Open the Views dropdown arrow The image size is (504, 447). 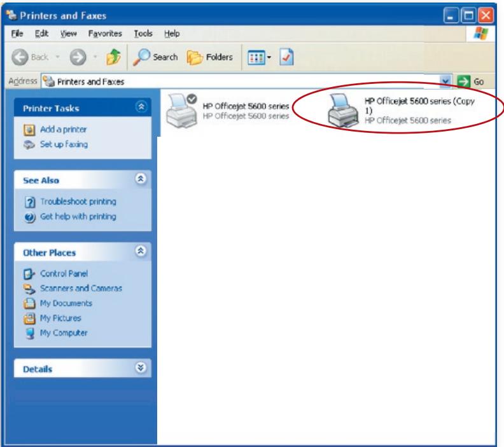pos(269,57)
